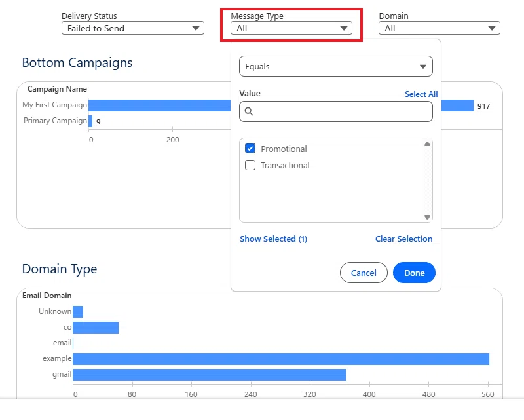Check the Transactional checkbox

click(x=250, y=165)
